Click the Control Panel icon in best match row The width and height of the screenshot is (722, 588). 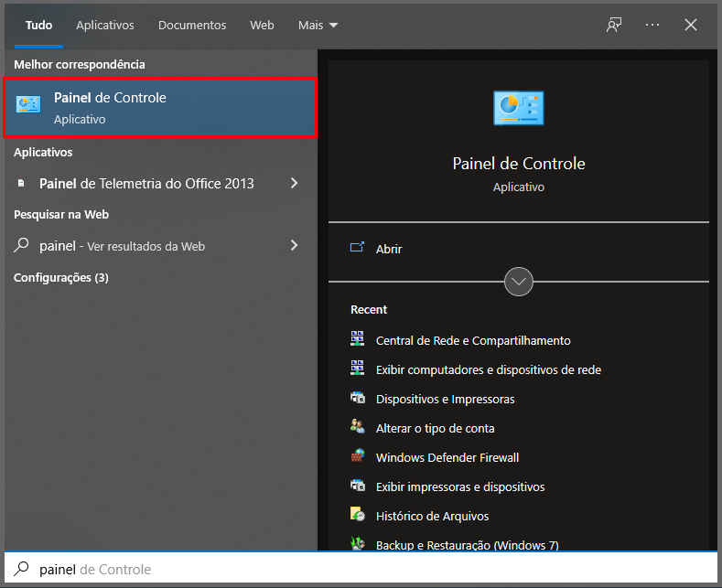click(x=28, y=104)
